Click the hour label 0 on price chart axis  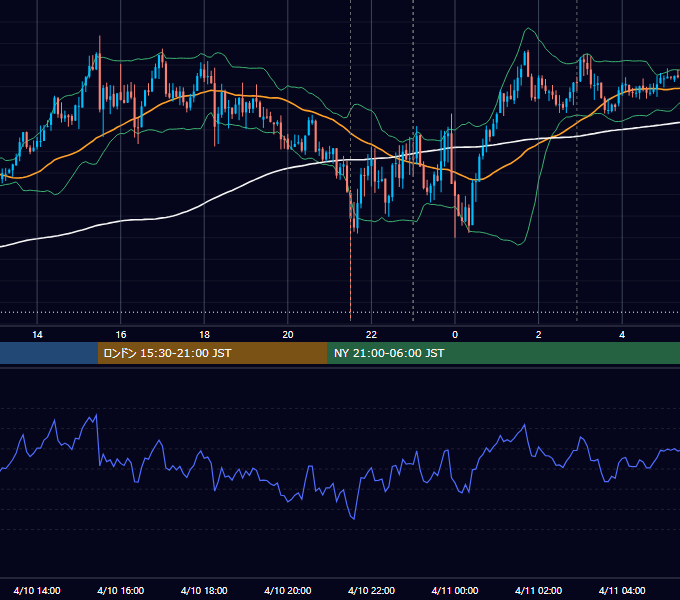(x=455, y=335)
